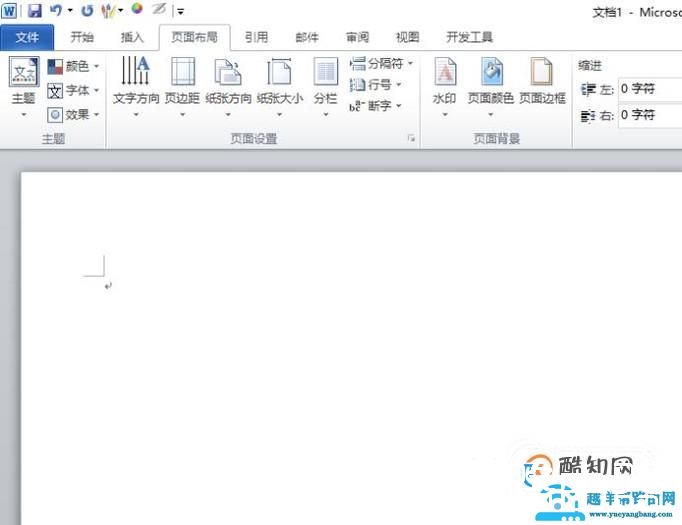Click the 文字方向 (Text Direction) button
The height and width of the screenshot is (525, 682).
point(136,87)
